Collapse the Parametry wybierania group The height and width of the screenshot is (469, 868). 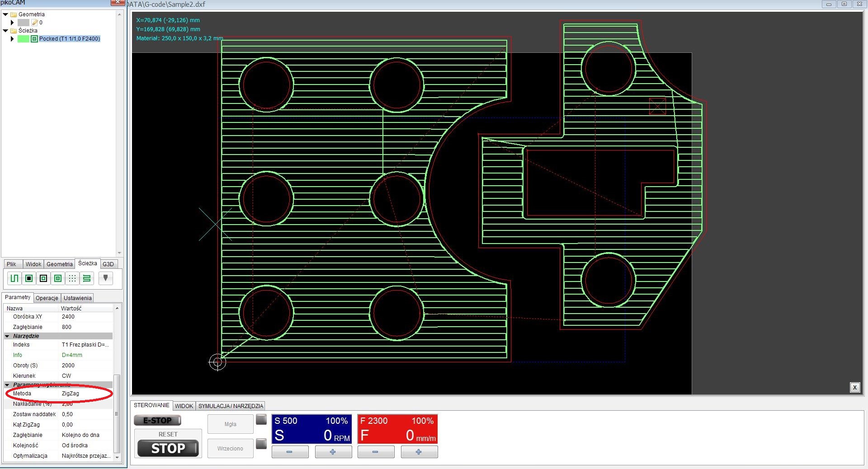pos(7,385)
